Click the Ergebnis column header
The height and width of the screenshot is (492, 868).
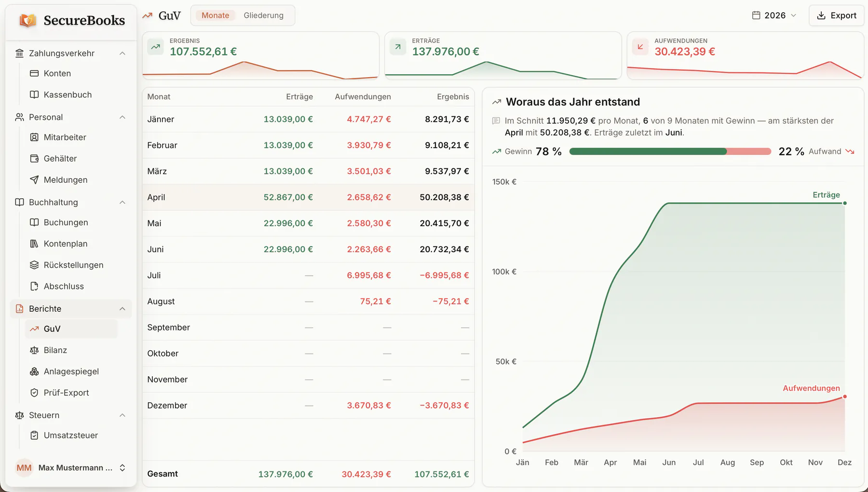pyautogui.click(x=453, y=96)
